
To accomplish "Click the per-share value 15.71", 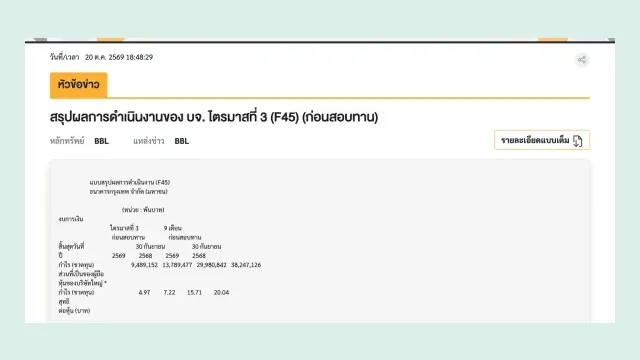I will point(194,292).
